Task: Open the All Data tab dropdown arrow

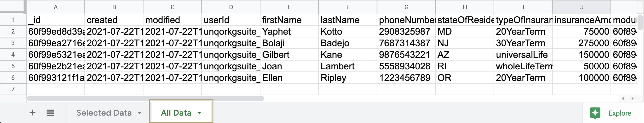Action: [x=199, y=113]
